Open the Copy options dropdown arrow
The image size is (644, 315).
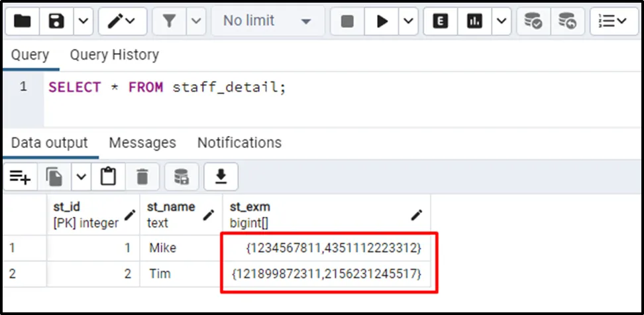(81, 176)
